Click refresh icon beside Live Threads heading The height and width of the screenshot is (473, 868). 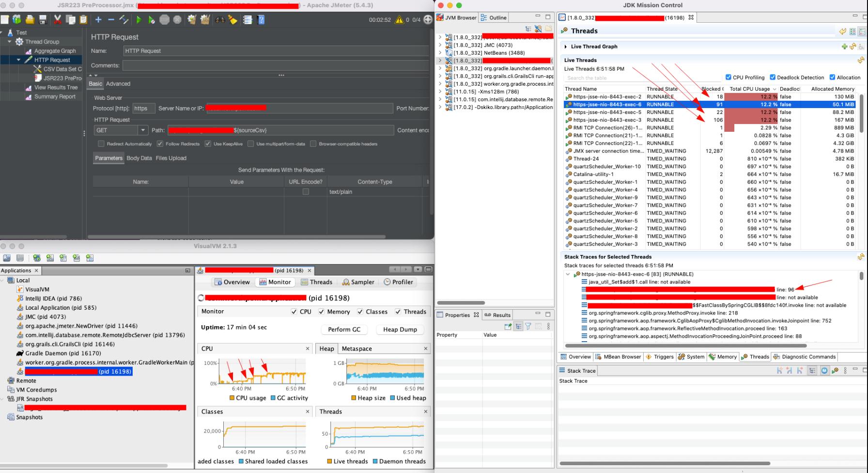[861, 60]
